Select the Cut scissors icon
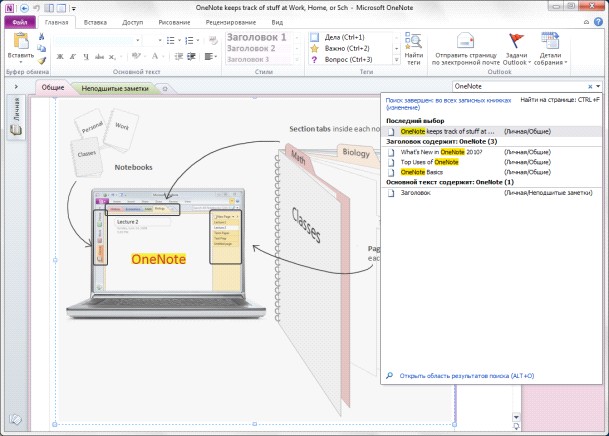Image resolution: width=609 pixels, height=436 pixels. (x=42, y=36)
